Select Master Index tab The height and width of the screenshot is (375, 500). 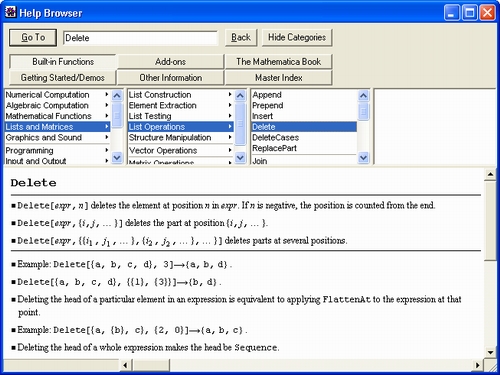coord(279,78)
